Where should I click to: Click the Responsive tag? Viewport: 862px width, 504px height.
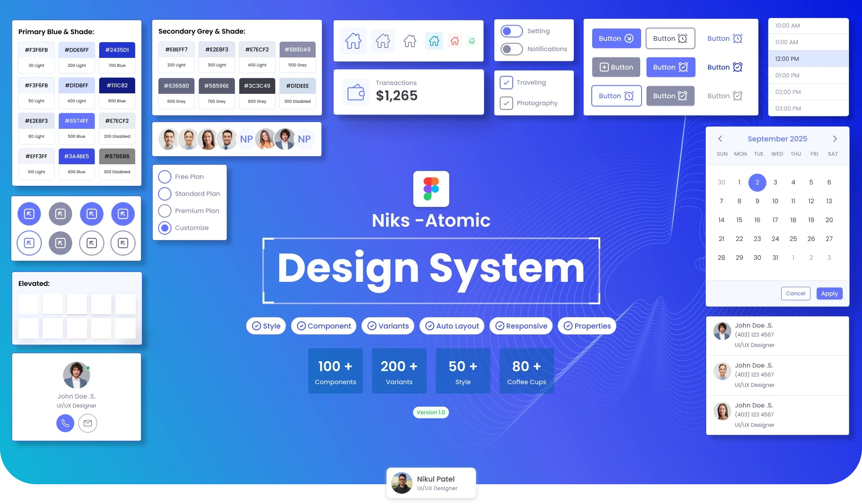(x=521, y=326)
